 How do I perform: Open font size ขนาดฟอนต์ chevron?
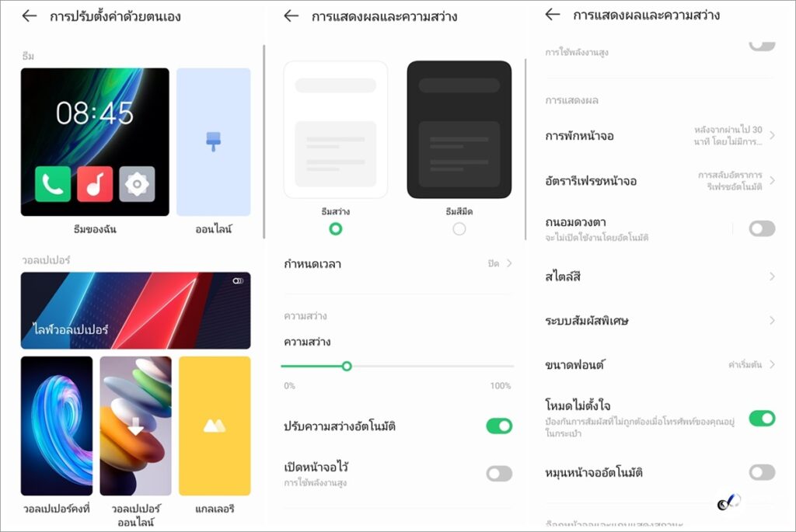tap(772, 365)
